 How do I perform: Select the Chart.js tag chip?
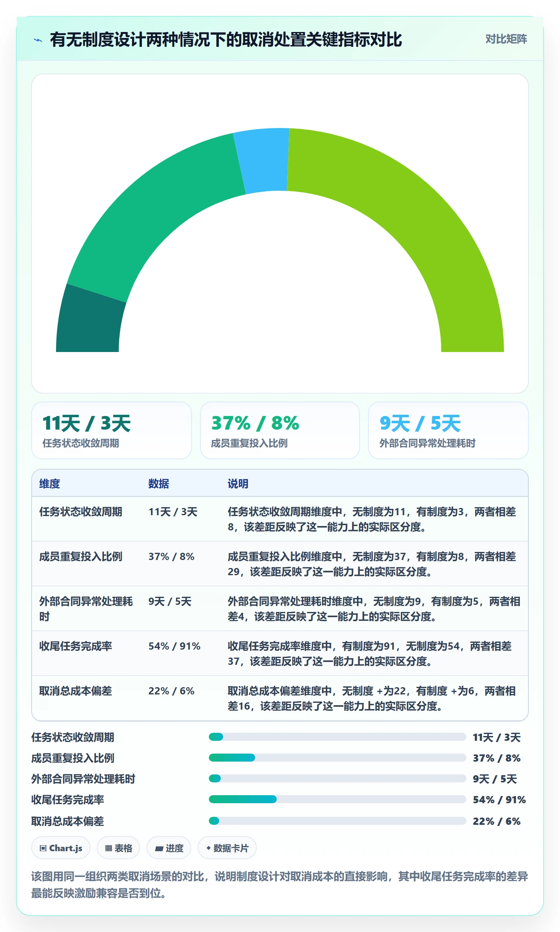click(x=61, y=848)
